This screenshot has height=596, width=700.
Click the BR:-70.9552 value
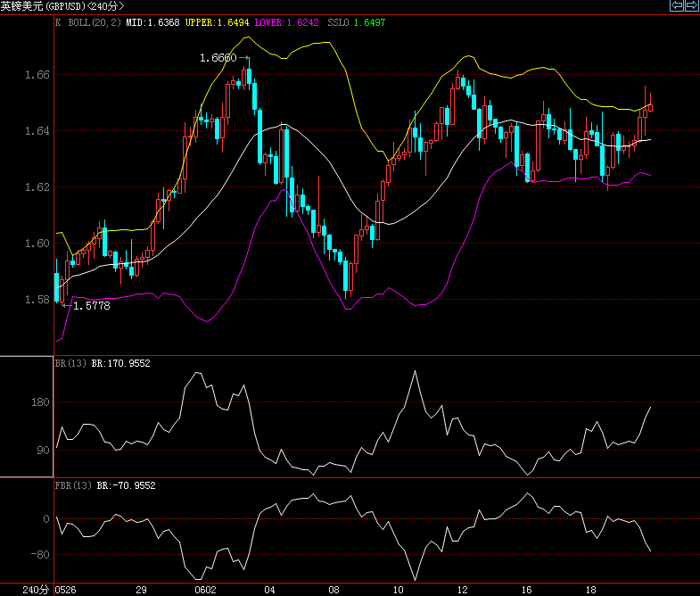click(x=127, y=485)
